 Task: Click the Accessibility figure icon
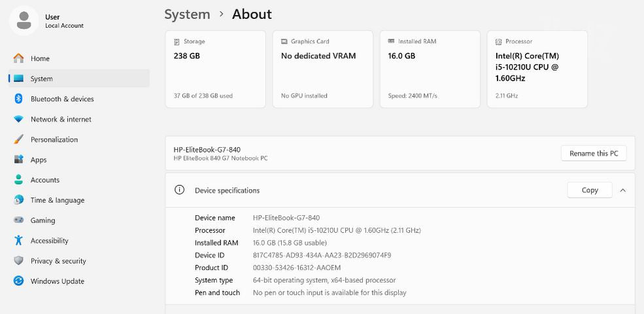tap(18, 241)
